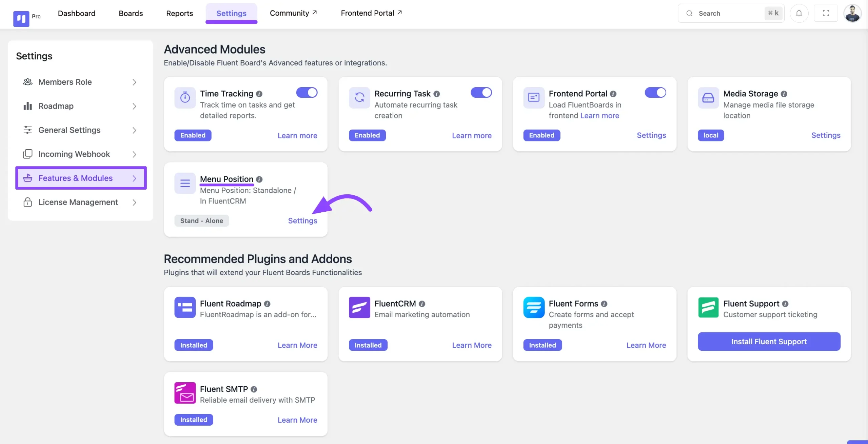Open Roadmap settings in sidebar
Image resolution: width=868 pixels, height=444 pixels.
80,106
